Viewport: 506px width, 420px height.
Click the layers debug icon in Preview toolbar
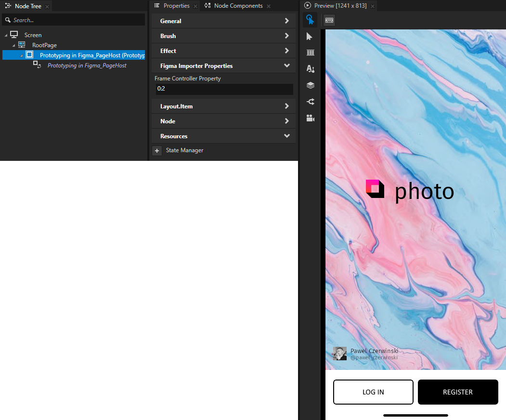tap(310, 85)
